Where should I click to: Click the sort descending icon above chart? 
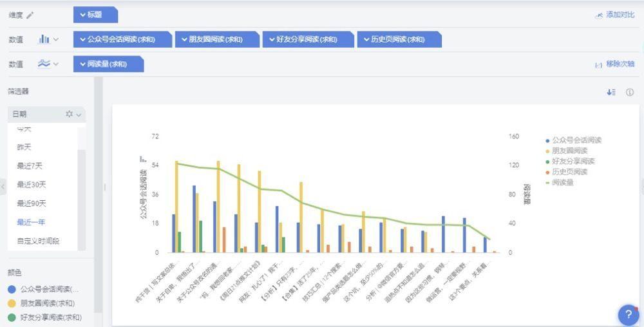coord(611,92)
